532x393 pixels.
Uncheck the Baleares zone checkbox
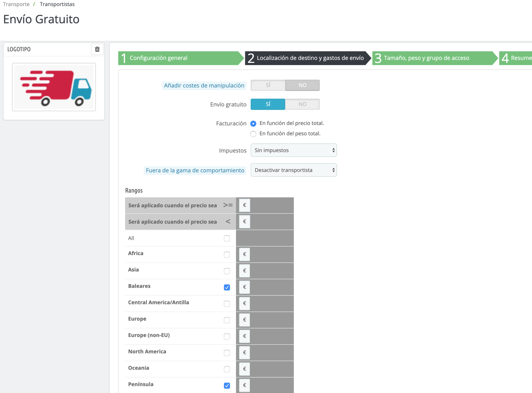pos(227,287)
